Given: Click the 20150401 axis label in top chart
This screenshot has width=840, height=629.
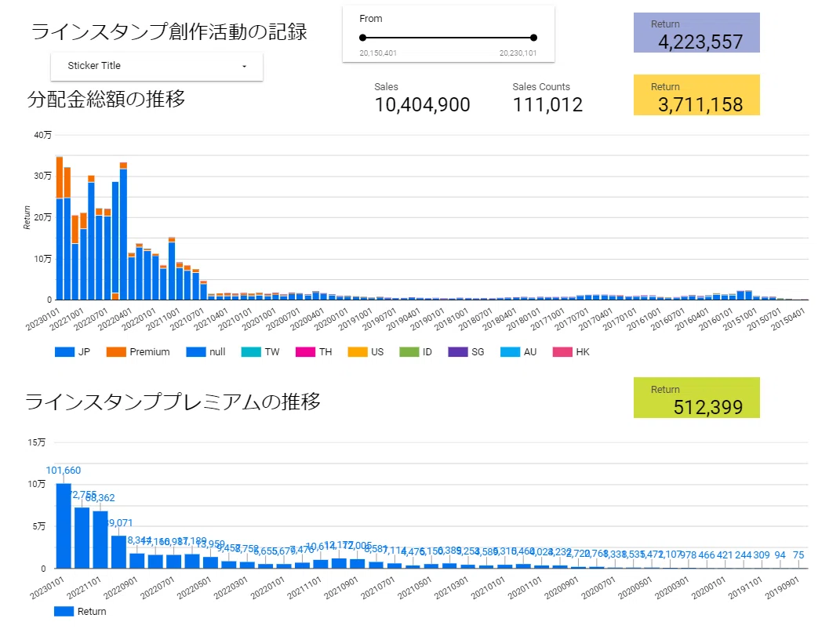Looking at the screenshot, I should click(x=787, y=319).
